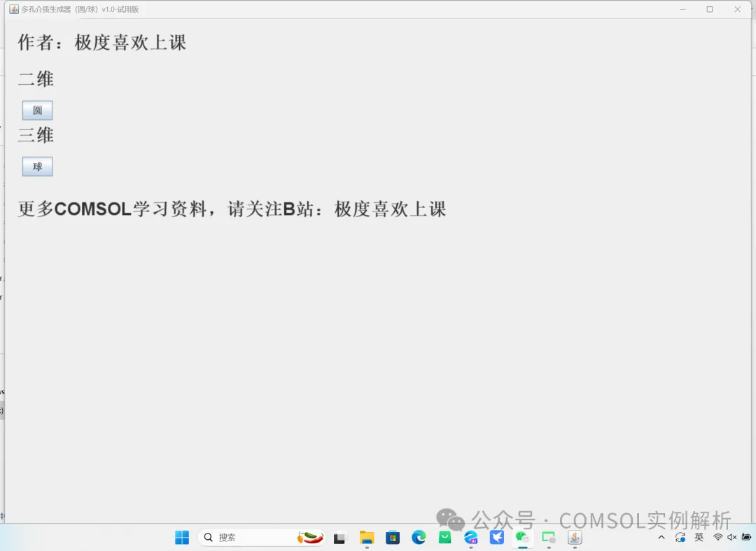Click the taskbar 搜索 search box
The image size is (756, 551).
[262, 538]
